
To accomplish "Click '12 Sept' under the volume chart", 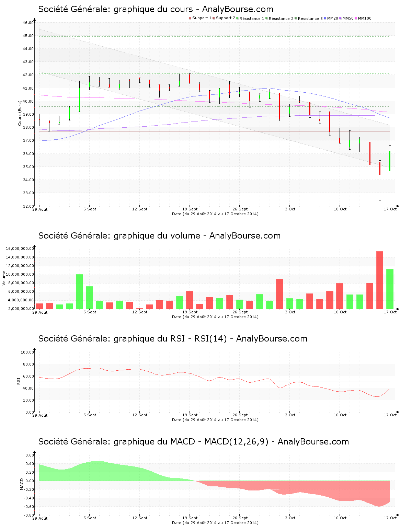I will (140, 312).
